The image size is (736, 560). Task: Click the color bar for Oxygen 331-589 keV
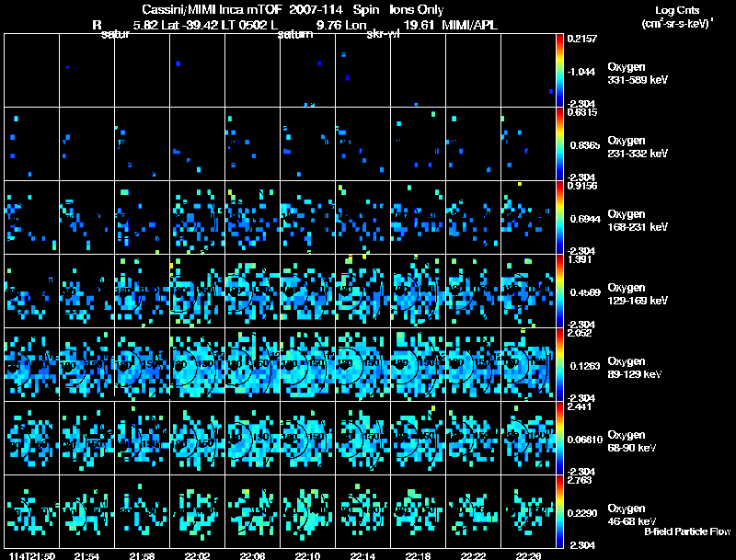[561, 71]
